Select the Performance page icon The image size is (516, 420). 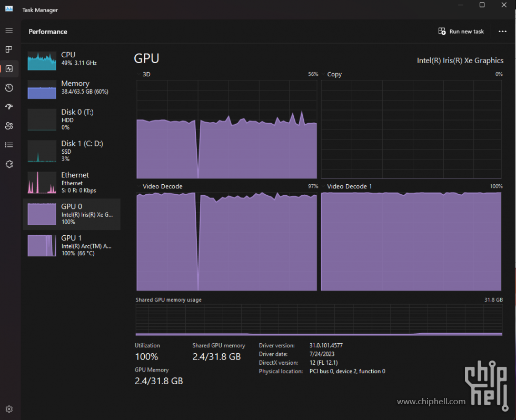pyautogui.click(x=9, y=69)
